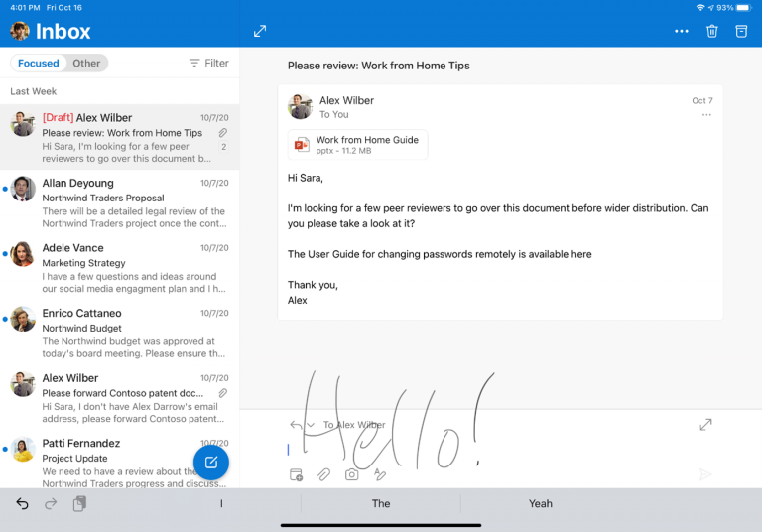Switch to the Focused inbox
Viewport: 762px width, 532px height.
[39, 63]
